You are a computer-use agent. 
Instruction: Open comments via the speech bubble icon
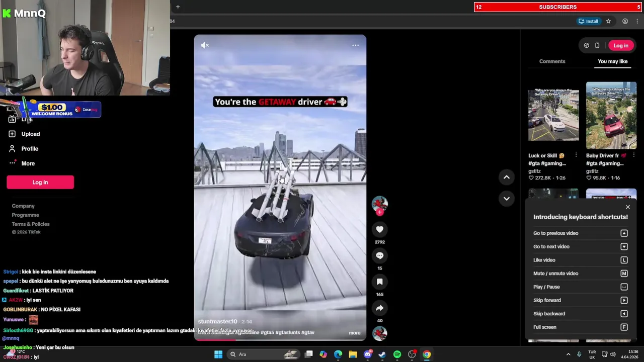tap(380, 255)
